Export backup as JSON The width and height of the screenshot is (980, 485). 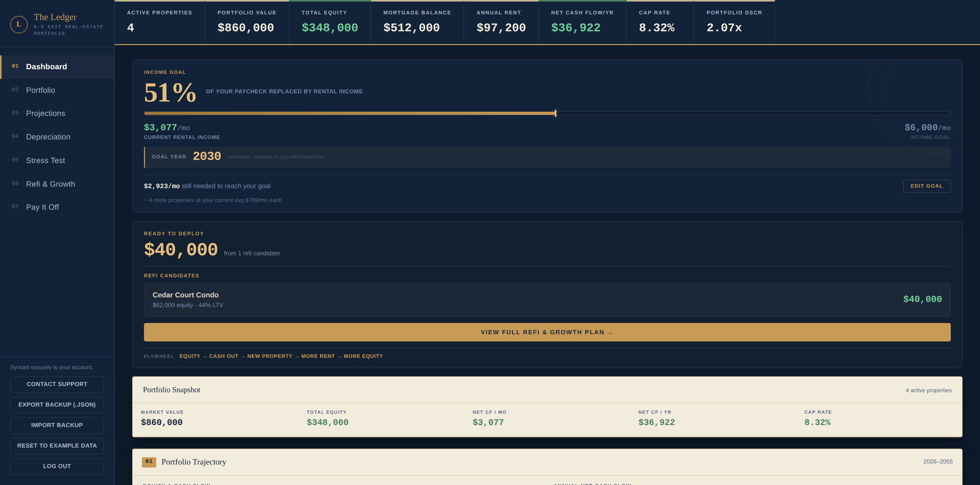(x=57, y=405)
